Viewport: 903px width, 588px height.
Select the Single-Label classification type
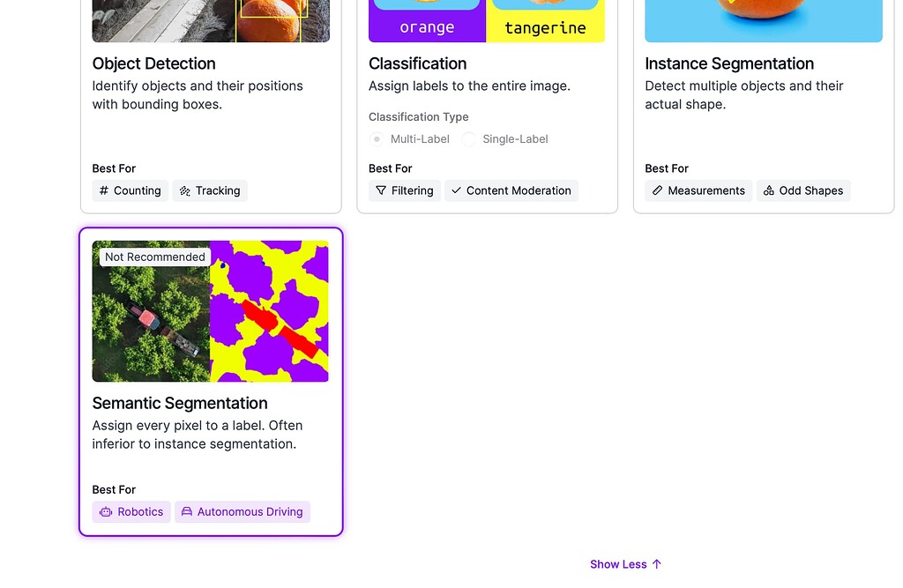[x=468, y=138]
